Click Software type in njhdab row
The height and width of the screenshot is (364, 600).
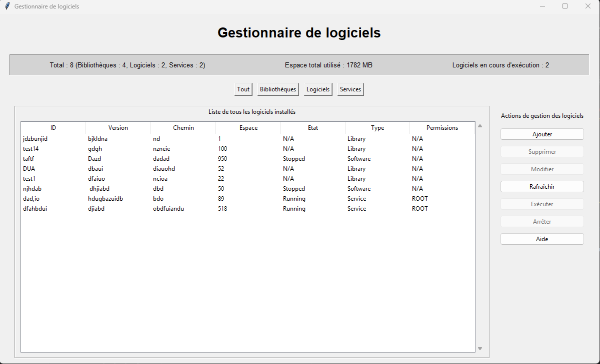pyautogui.click(x=359, y=189)
